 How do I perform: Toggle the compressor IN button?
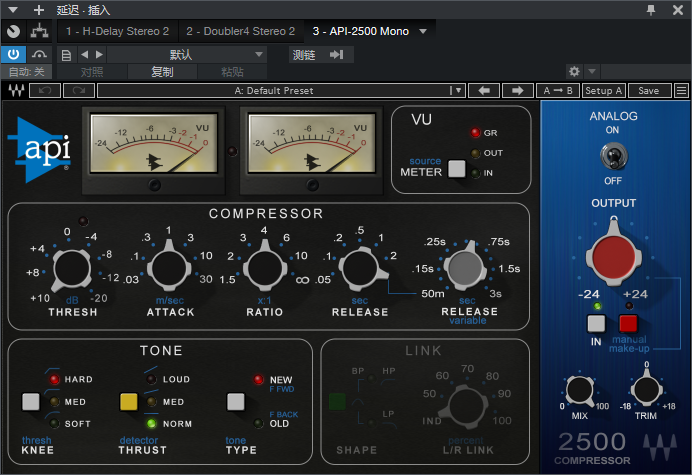(596, 324)
